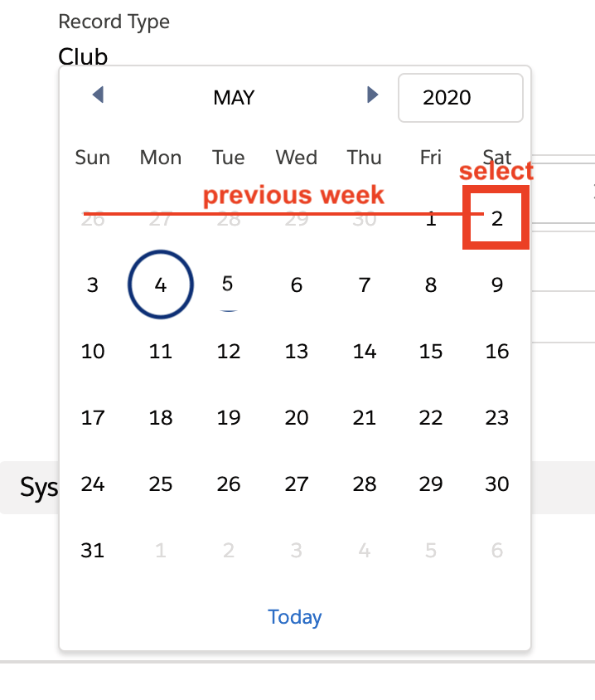Pick the last day, May 31
The height and width of the screenshot is (700, 595).
tap(93, 551)
